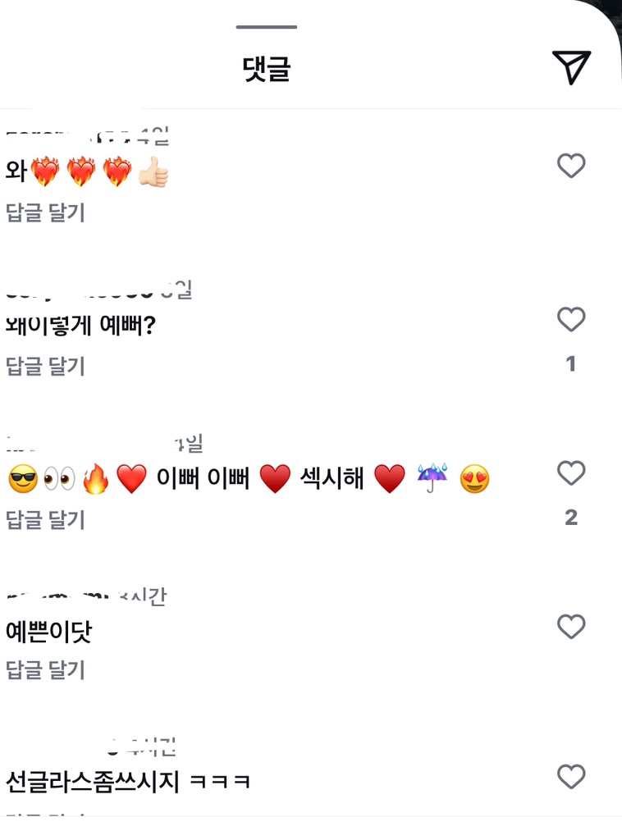
Task: Tap the "예쁜이닷" comment text
Action: tap(48, 632)
